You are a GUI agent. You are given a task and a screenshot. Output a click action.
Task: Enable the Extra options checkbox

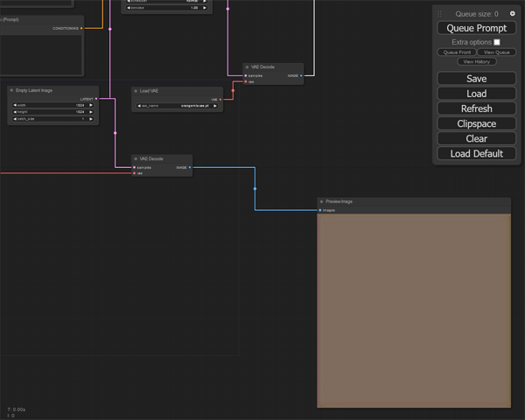[x=497, y=42]
